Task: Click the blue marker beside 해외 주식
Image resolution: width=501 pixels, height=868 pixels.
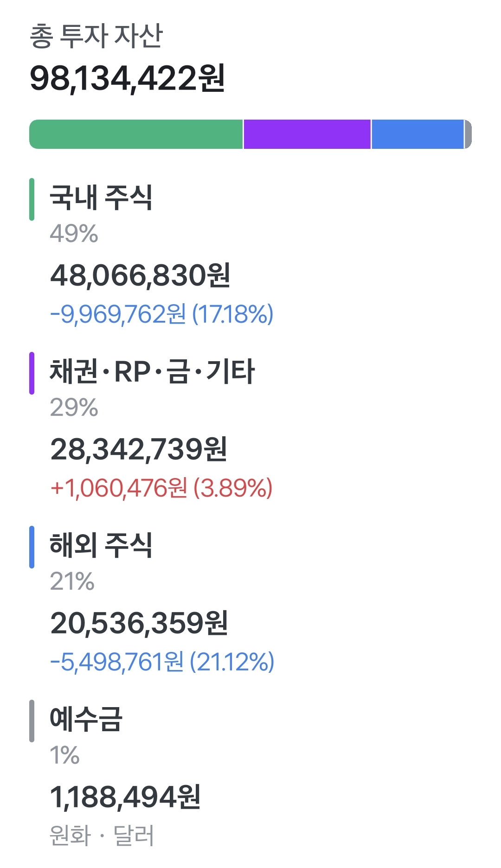Action: click(x=32, y=547)
